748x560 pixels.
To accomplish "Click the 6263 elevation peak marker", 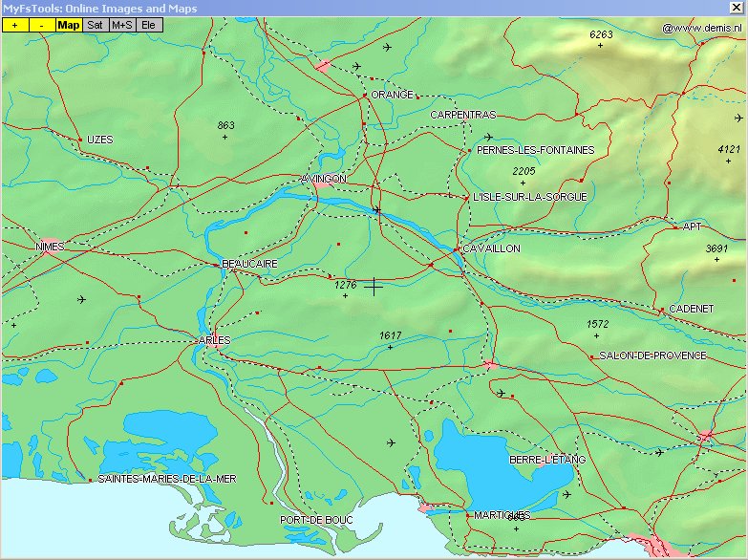I will click(601, 45).
